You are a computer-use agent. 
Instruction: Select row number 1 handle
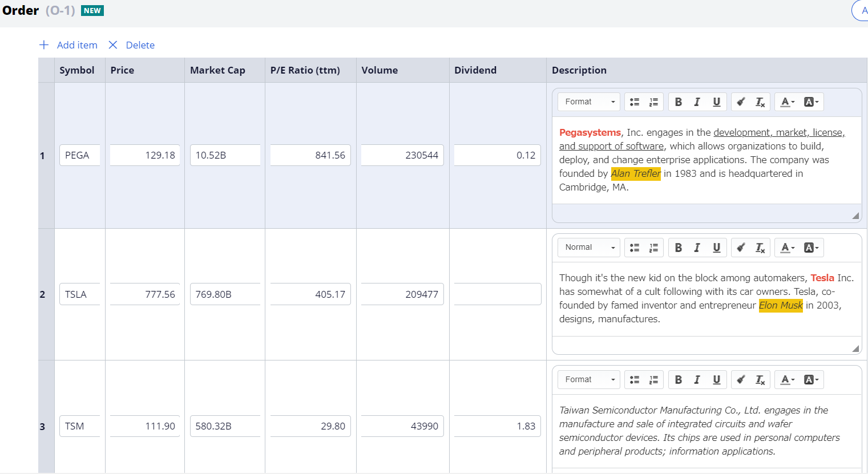[46, 155]
